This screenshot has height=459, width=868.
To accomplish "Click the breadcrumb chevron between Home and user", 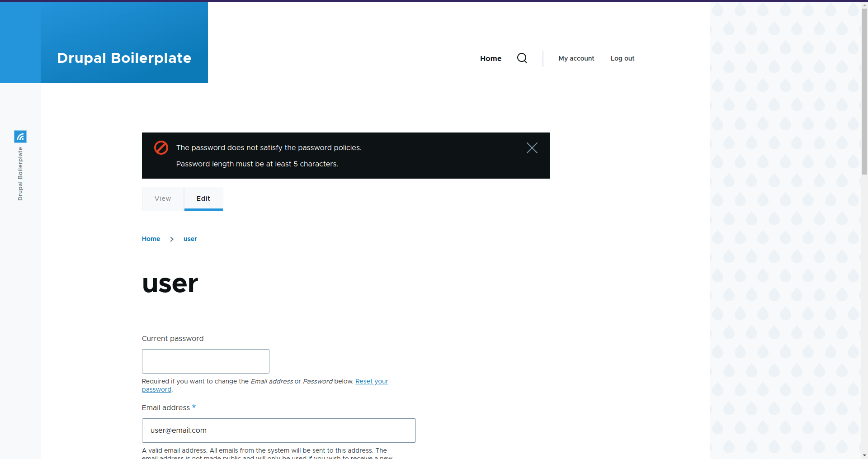I will click(172, 239).
